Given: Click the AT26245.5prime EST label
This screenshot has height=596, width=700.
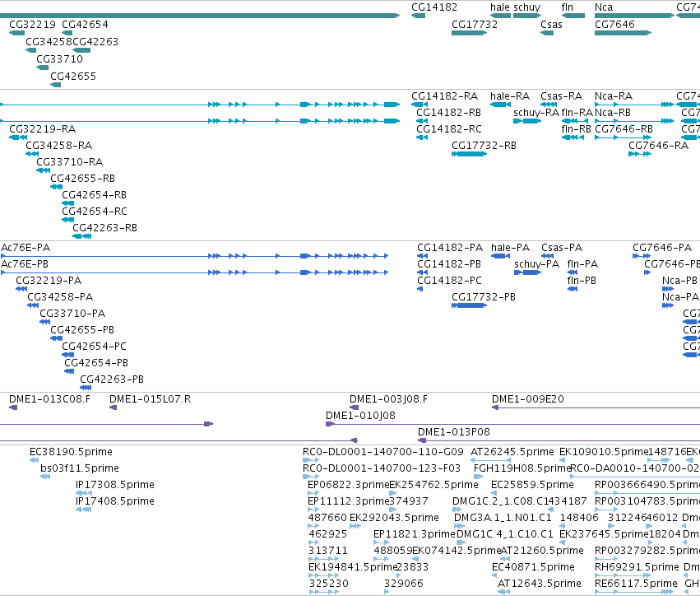Looking at the screenshot, I should coord(512,452).
